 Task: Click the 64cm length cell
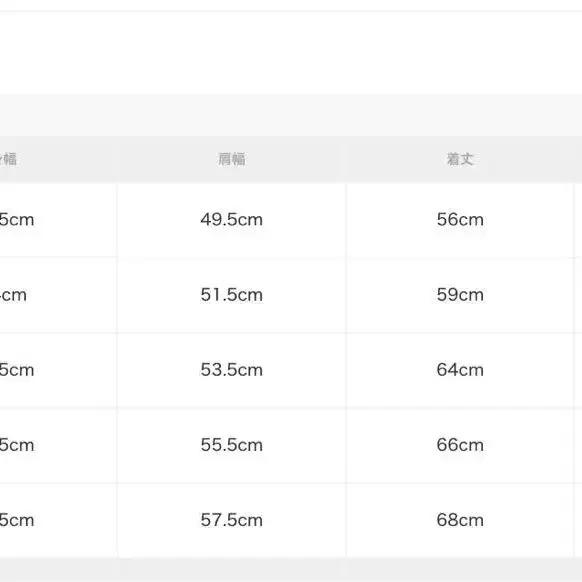coord(460,370)
